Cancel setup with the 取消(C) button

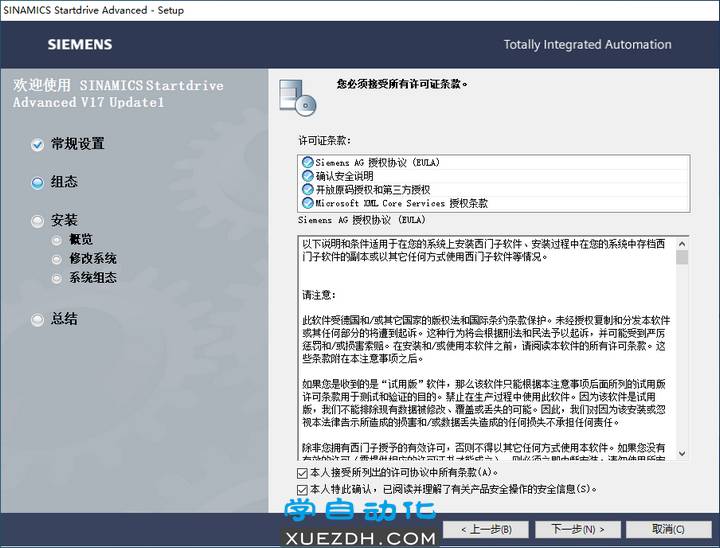pyautogui.click(x=669, y=530)
